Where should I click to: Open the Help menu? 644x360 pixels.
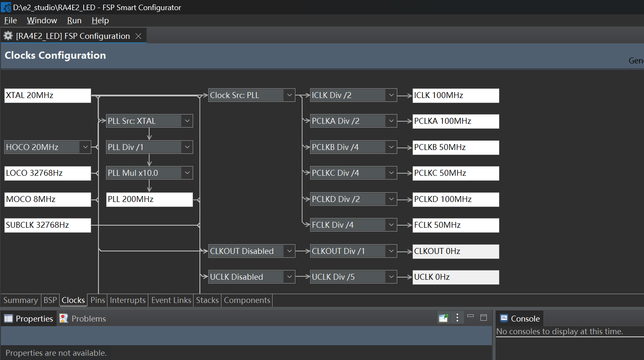point(100,20)
